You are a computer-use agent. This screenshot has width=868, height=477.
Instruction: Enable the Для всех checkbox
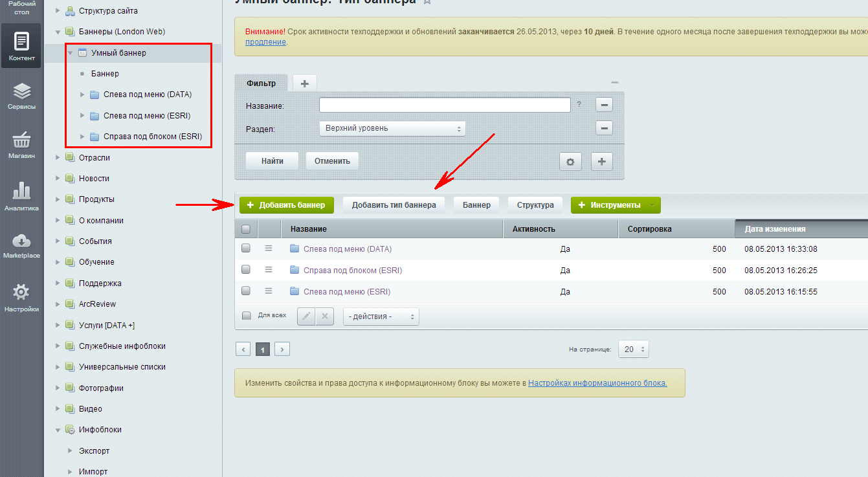(246, 316)
